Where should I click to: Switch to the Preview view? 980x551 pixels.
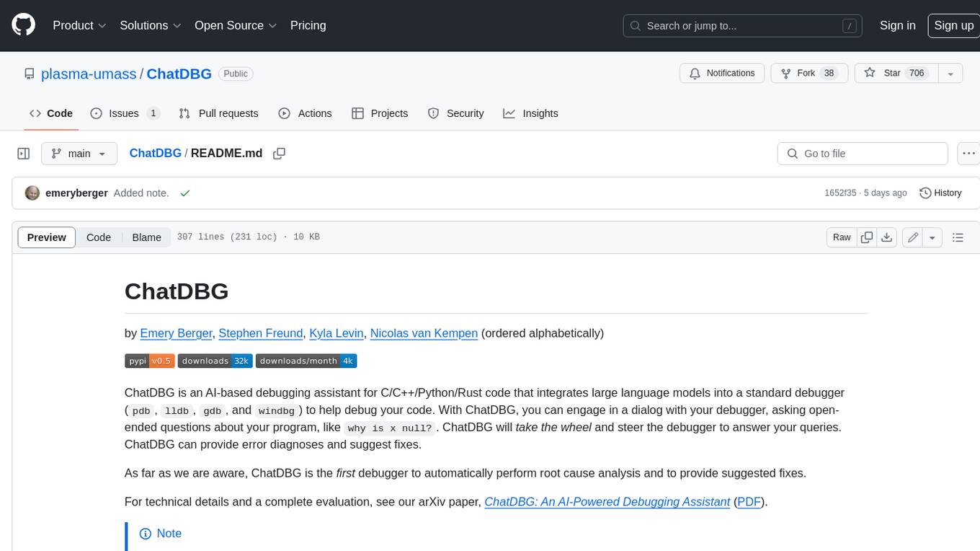(x=47, y=237)
